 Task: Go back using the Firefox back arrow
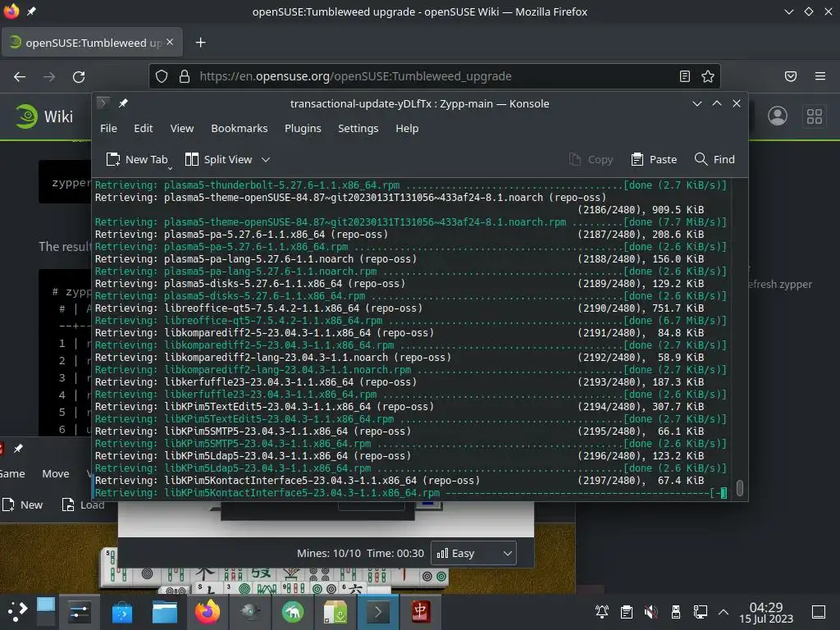pos(20,76)
